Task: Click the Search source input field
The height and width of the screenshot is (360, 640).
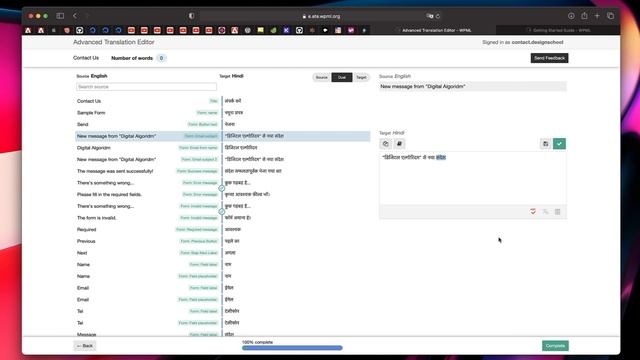Action: click(x=147, y=87)
